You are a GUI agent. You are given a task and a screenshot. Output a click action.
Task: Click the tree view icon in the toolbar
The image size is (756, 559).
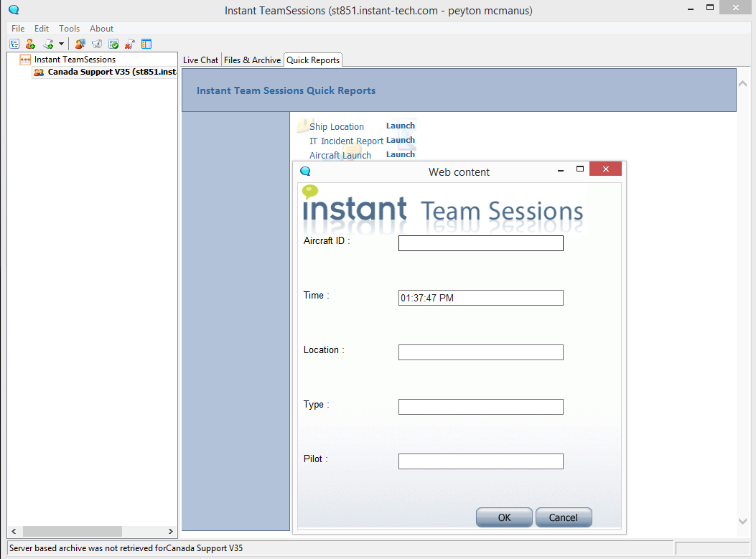pos(14,44)
